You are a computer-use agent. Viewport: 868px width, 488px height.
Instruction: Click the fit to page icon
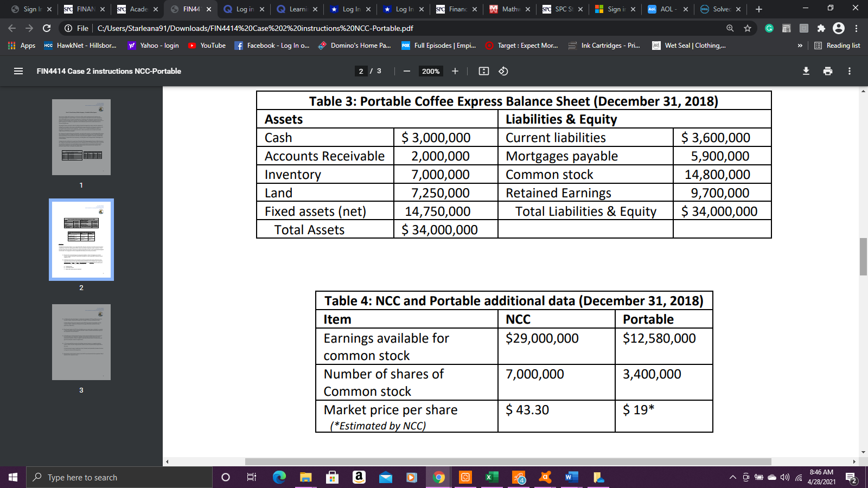click(x=484, y=71)
